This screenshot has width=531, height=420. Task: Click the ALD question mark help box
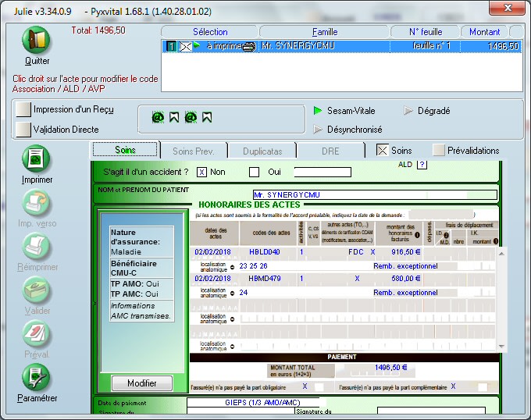pos(422,164)
